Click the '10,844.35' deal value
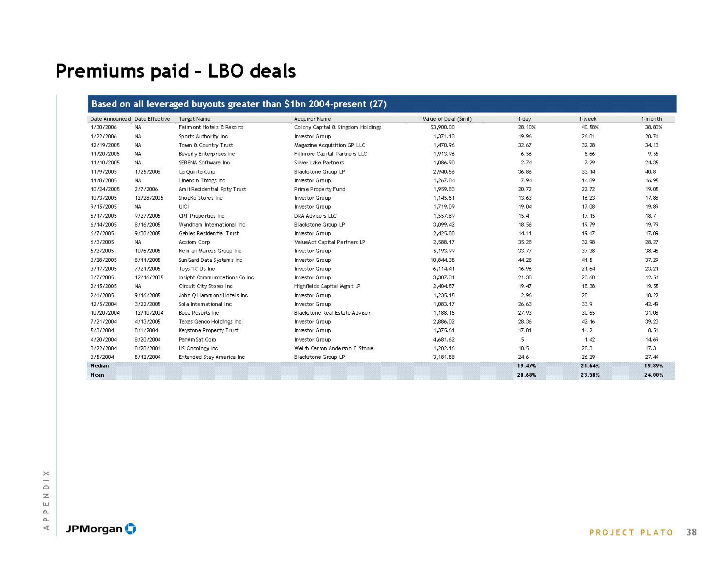This screenshot has width=728, height=562. (443, 260)
